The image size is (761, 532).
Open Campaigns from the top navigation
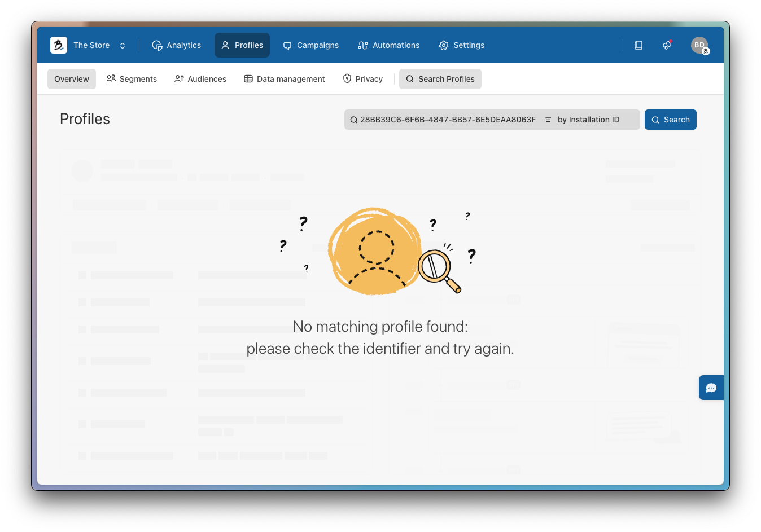coord(310,45)
